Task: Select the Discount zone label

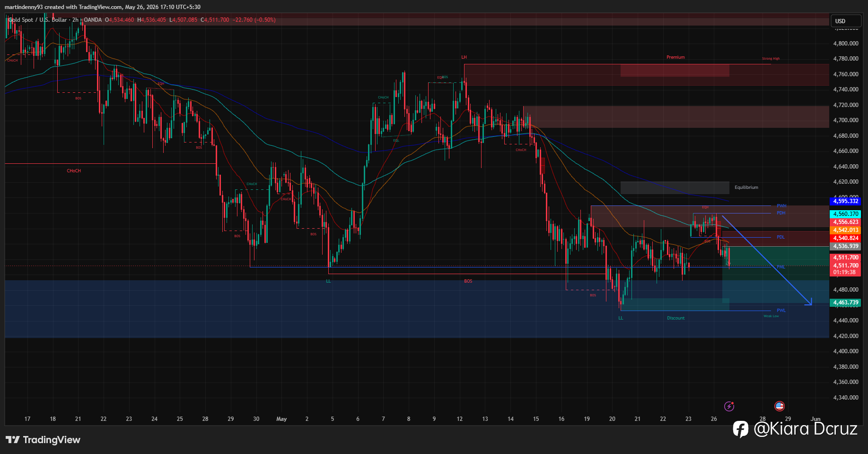Action: click(676, 318)
